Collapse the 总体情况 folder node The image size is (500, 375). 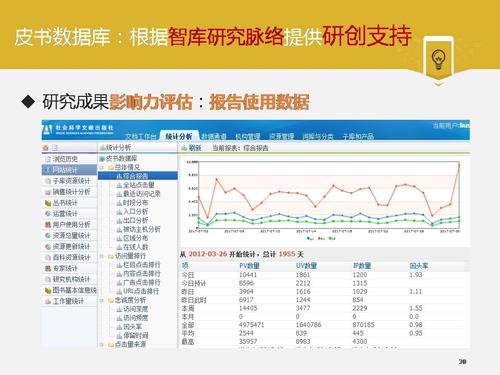pos(102,167)
